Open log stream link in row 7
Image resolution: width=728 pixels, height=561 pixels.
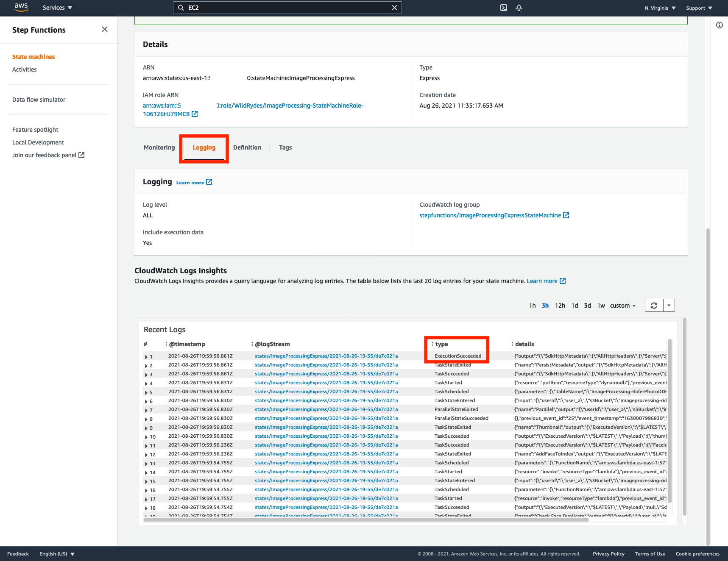click(x=326, y=409)
